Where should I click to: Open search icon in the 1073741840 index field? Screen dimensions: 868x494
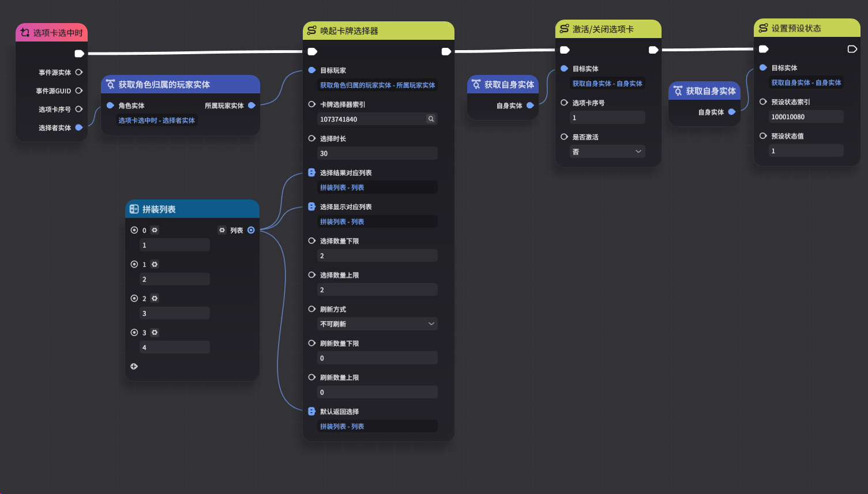431,119
